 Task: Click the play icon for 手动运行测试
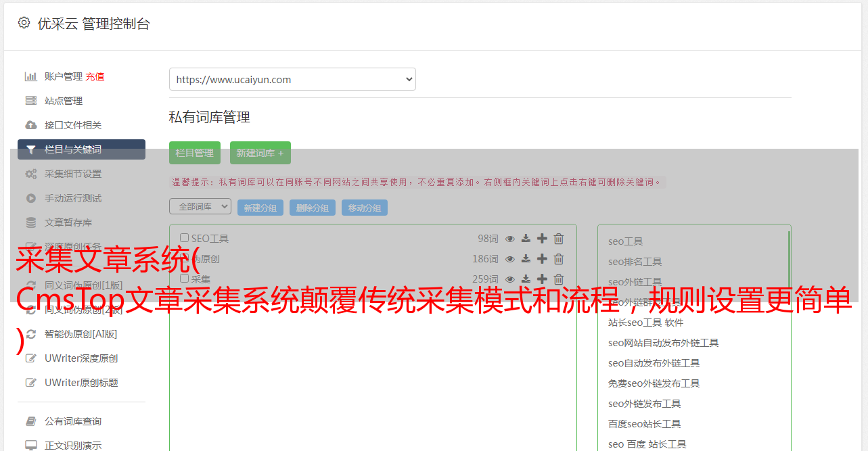click(x=31, y=198)
